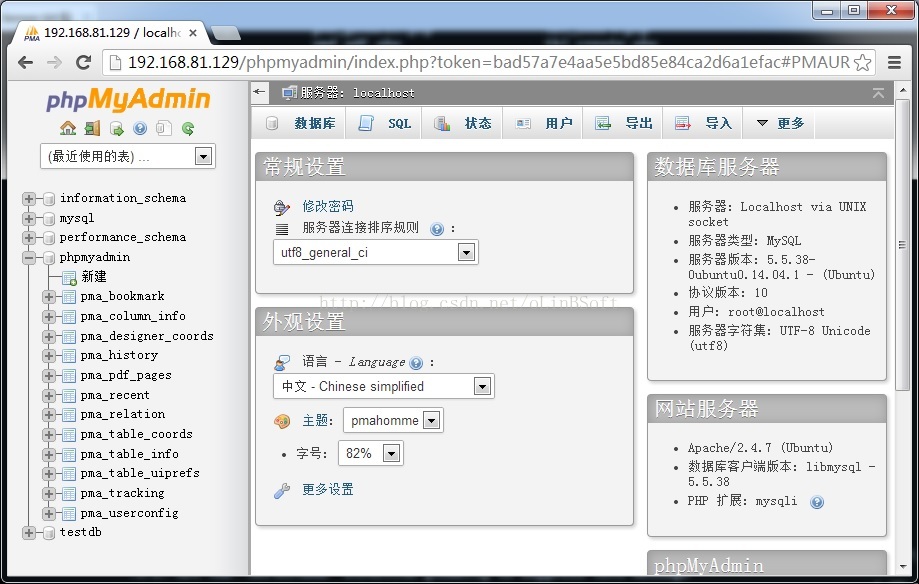Click the palette icon beside 主题
The height and width of the screenshot is (584, 919).
[x=282, y=421]
